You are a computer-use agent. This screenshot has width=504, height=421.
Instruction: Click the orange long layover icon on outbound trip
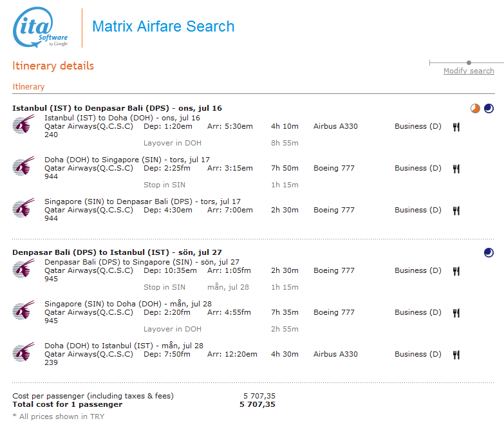(x=475, y=109)
